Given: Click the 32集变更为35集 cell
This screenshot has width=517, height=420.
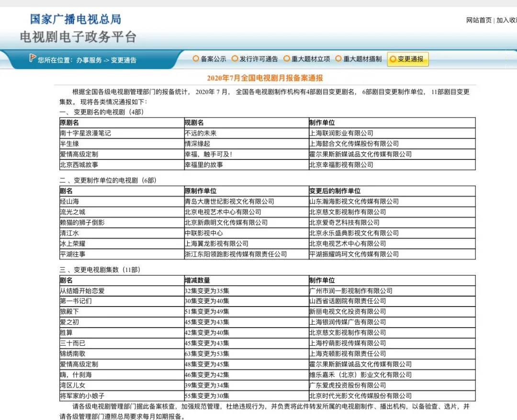Looking at the screenshot, I should click(247, 291).
